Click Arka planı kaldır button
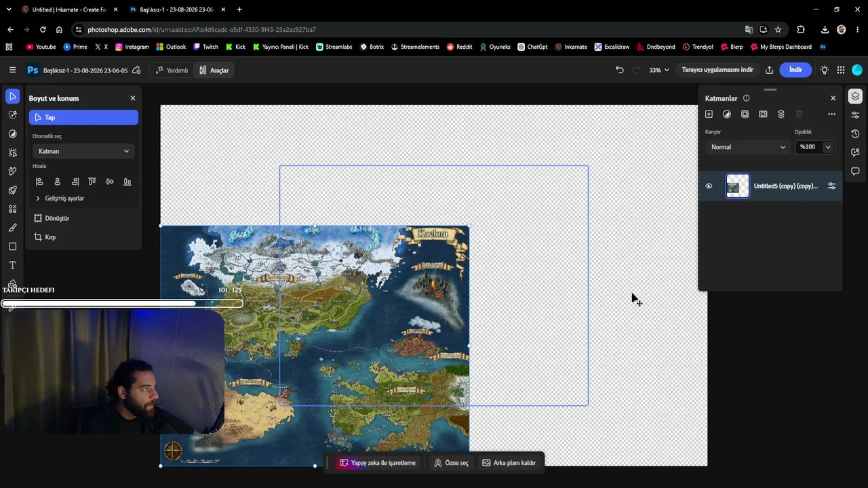This screenshot has width=868, height=488. coord(509,463)
